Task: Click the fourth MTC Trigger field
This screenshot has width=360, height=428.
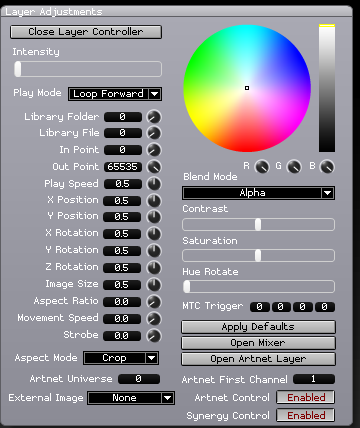Action: pyautogui.click(x=325, y=307)
